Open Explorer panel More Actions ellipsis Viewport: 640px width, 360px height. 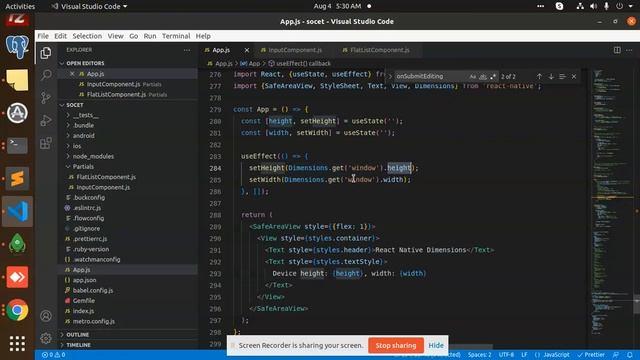coord(187,50)
